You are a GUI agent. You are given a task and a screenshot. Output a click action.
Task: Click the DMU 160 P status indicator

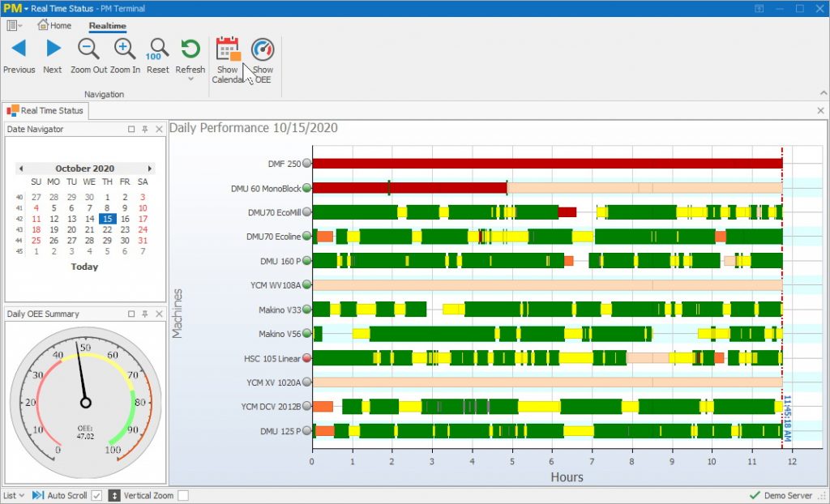tap(306, 260)
